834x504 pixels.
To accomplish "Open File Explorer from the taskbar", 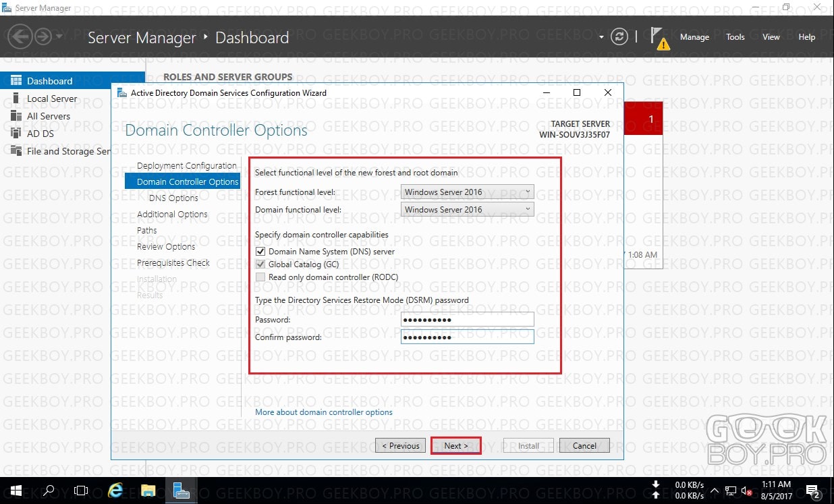I will pos(148,491).
